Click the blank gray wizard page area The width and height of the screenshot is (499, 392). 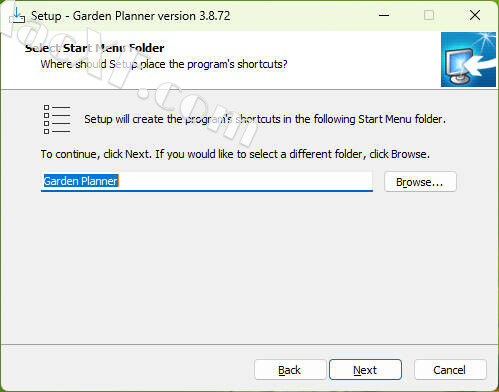[249, 267]
